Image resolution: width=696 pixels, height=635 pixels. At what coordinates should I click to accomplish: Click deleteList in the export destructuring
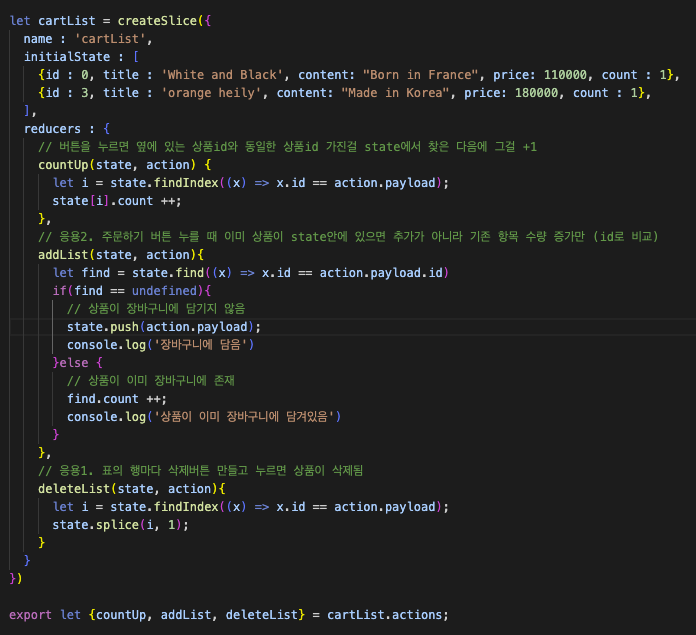click(261, 615)
